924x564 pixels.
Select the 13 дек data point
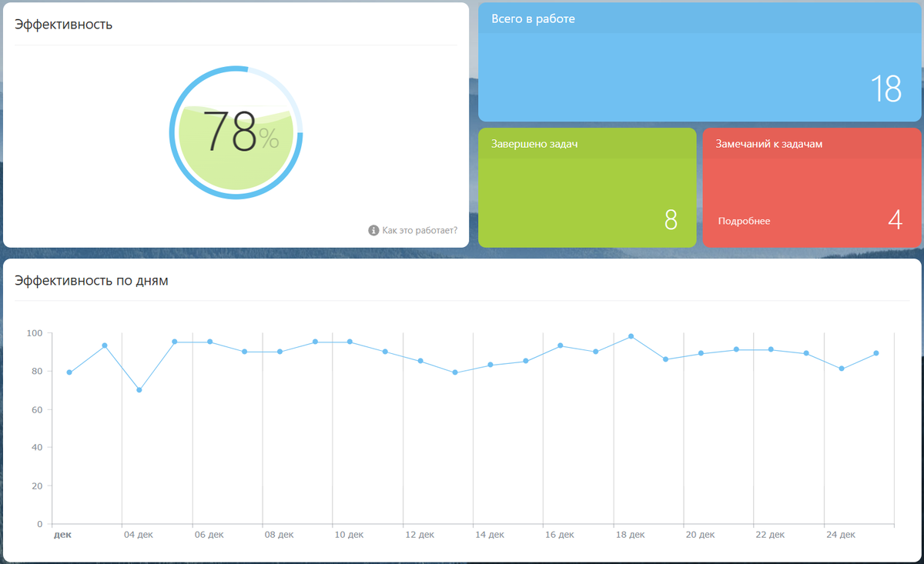click(x=455, y=372)
